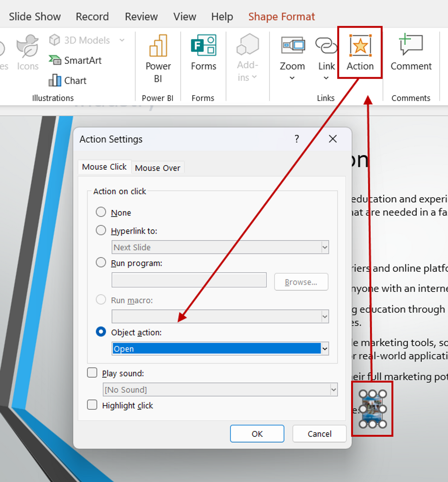The width and height of the screenshot is (448, 482).
Task: Open the Link button dropdown chevron
Action: click(x=326, y=78)
